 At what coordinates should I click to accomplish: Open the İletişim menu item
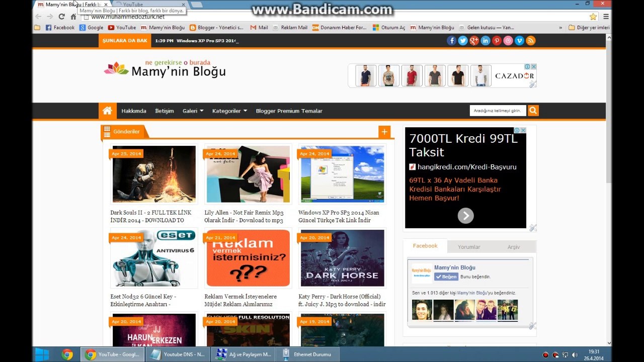pos(165,111)
